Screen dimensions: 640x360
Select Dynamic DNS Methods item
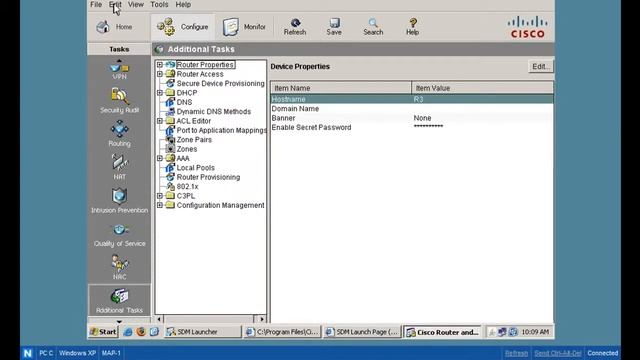tap(213, 111)
